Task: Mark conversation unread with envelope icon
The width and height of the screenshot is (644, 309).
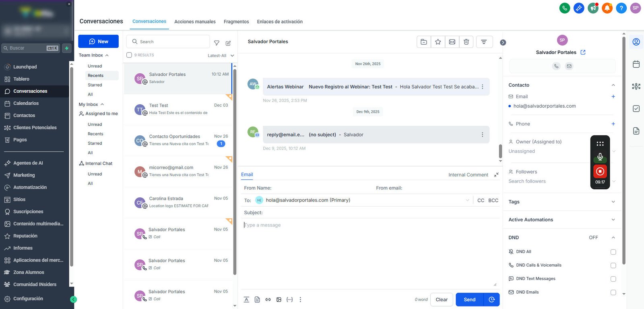Action: 452,41
